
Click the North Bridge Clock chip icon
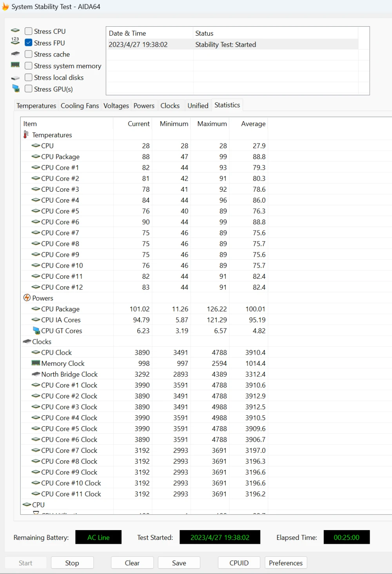tap(36, 374)
